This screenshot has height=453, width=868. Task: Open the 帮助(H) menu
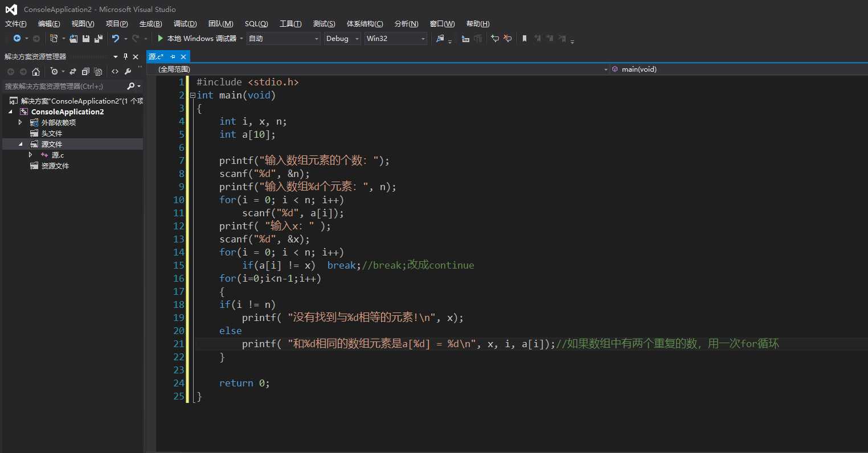click(x=477, y=23)
